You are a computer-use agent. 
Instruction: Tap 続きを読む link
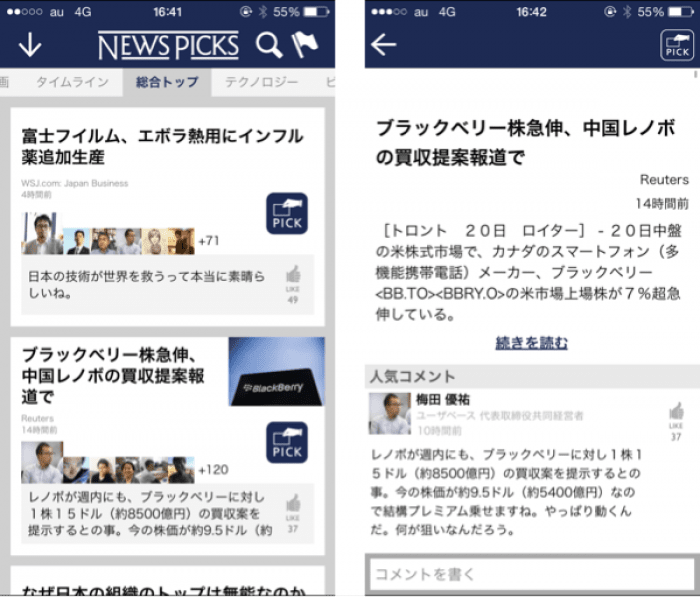point(531,343)
